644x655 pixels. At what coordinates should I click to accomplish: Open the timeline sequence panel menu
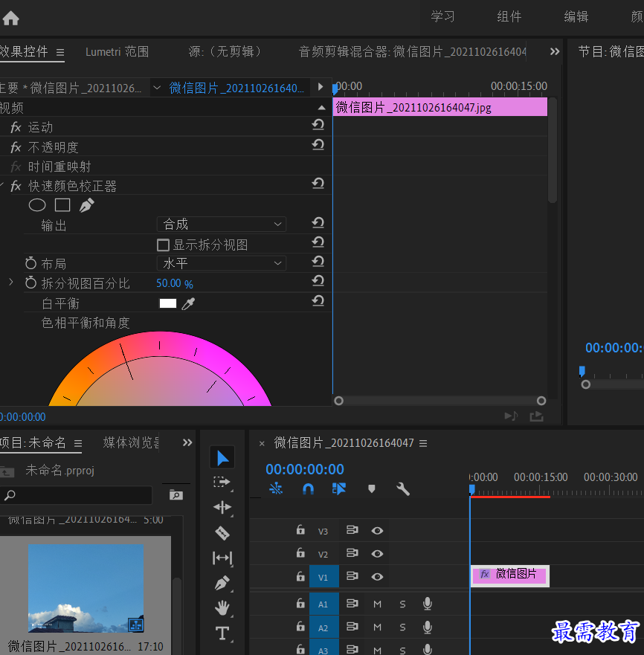(423, 443)
